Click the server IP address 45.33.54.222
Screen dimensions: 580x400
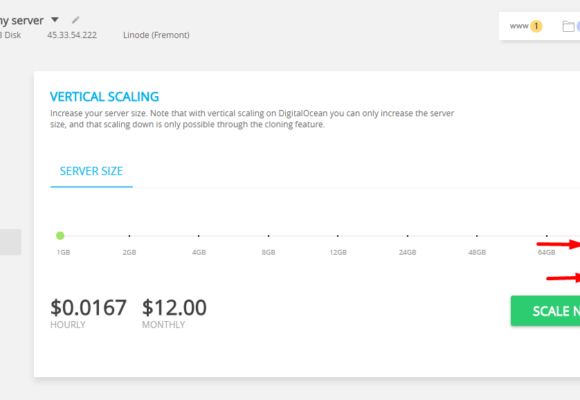click(x=72, y=35)
